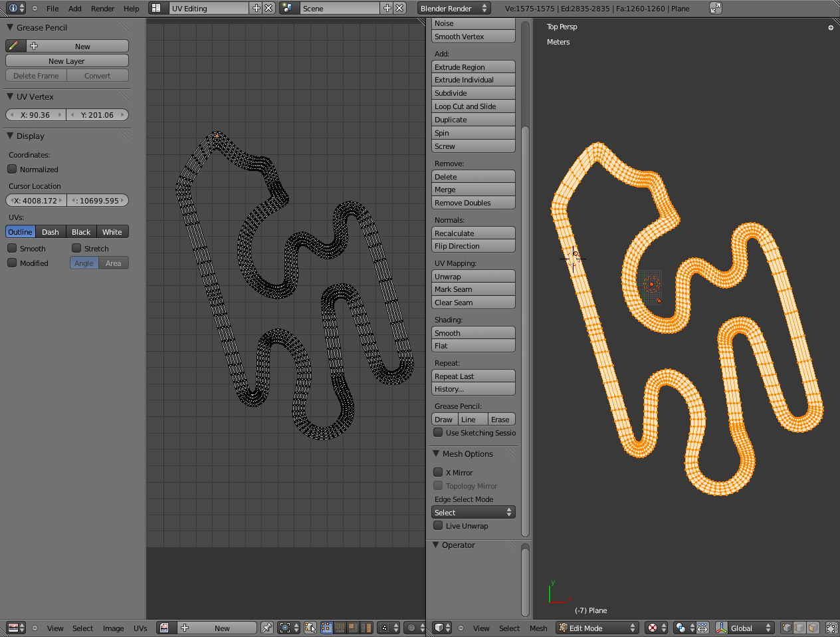Click the Cursor Location X field
The width and height of the screenshot is (840, 637).
[37, 200]
